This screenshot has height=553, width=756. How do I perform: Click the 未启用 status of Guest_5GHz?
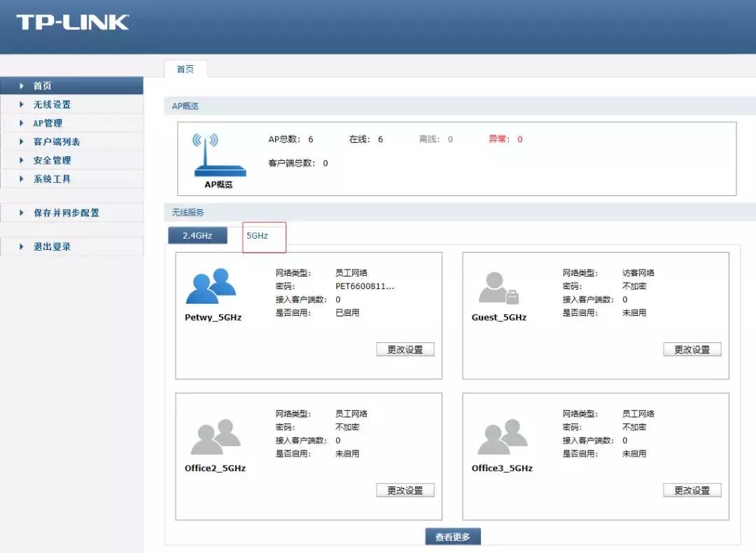[634, 312]
